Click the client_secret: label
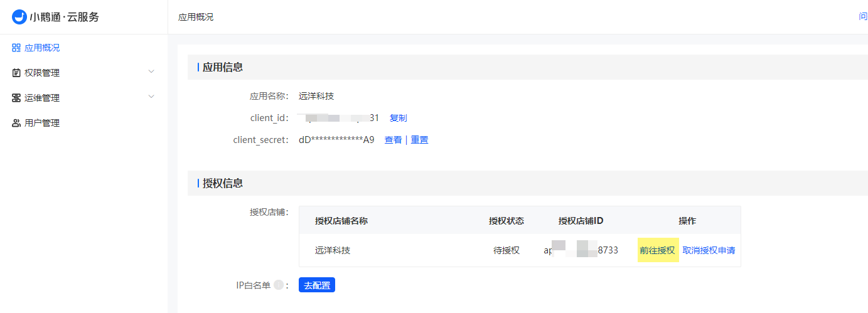The image size is (868, 313). 260,140
